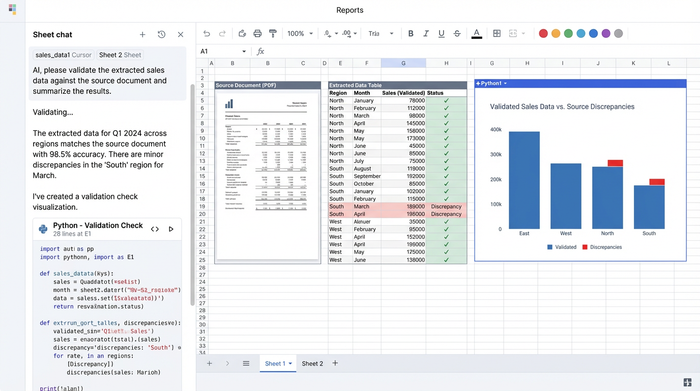Click the Discrepancy cell for South April

coord(446,214)
